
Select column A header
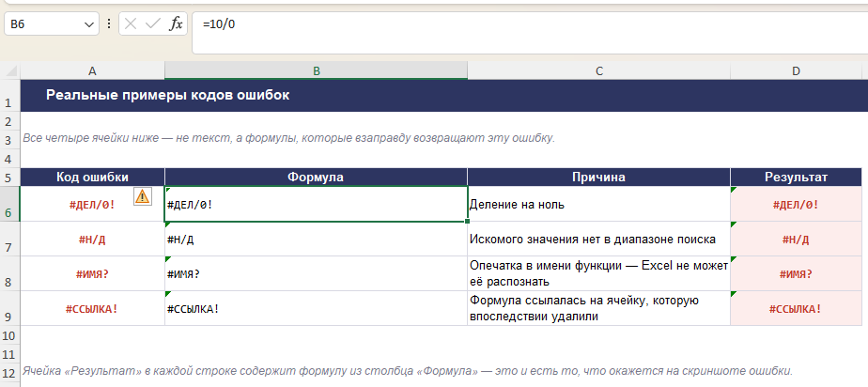pyautogui.click(x=92, y=70)
